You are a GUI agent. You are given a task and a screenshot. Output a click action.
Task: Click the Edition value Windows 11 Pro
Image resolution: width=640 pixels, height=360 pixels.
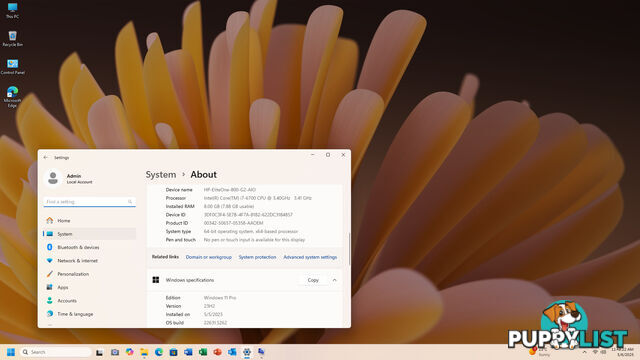click(220, 298)
